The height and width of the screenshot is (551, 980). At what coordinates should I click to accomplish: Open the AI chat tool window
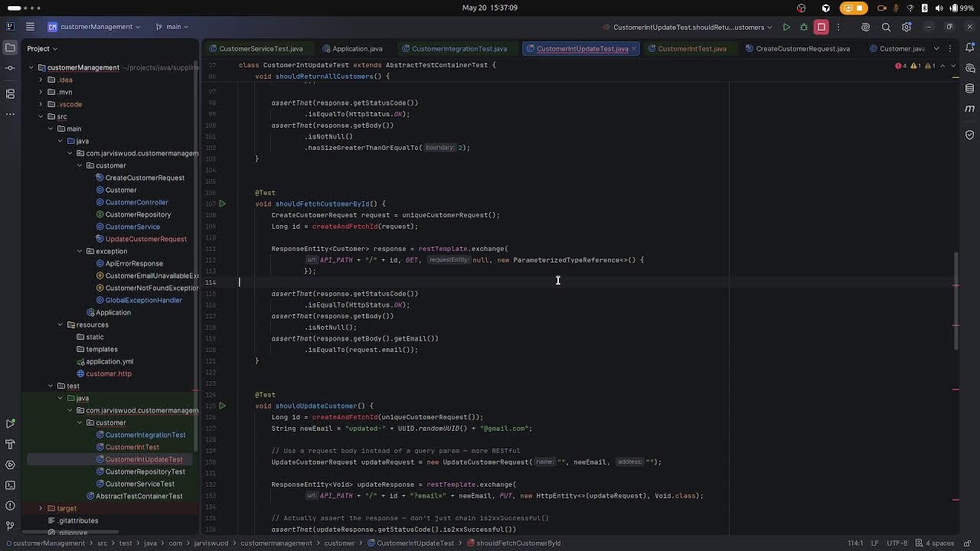[x=970, y=68]
